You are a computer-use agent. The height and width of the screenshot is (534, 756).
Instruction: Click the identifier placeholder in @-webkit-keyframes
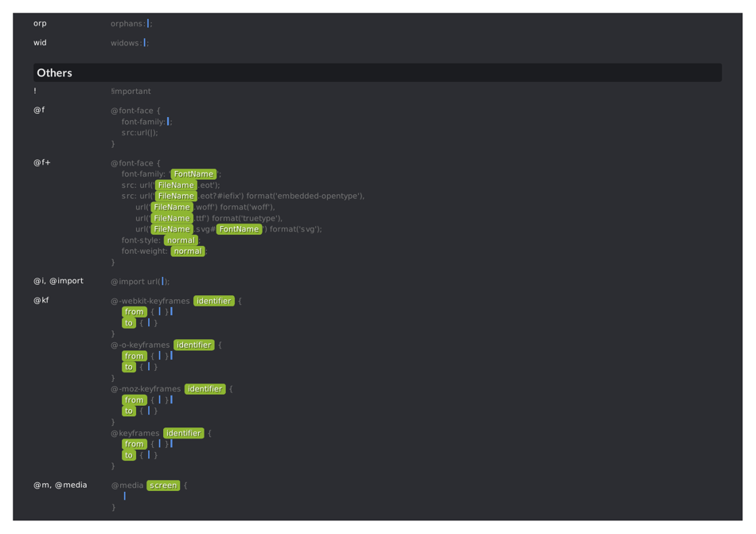pyautogui.click(x=214, y=301)
